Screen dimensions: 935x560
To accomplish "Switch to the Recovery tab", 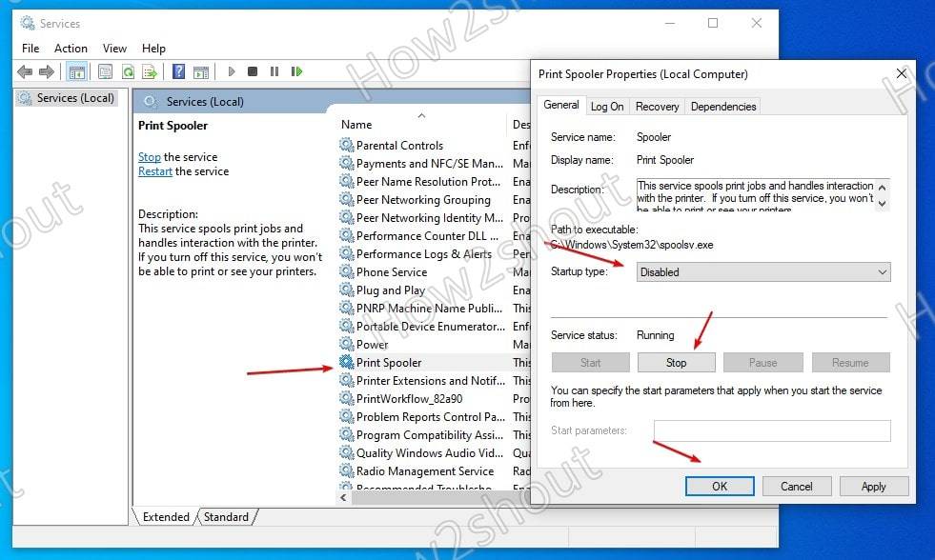I will pyautogui.click(x=657, y=107).
